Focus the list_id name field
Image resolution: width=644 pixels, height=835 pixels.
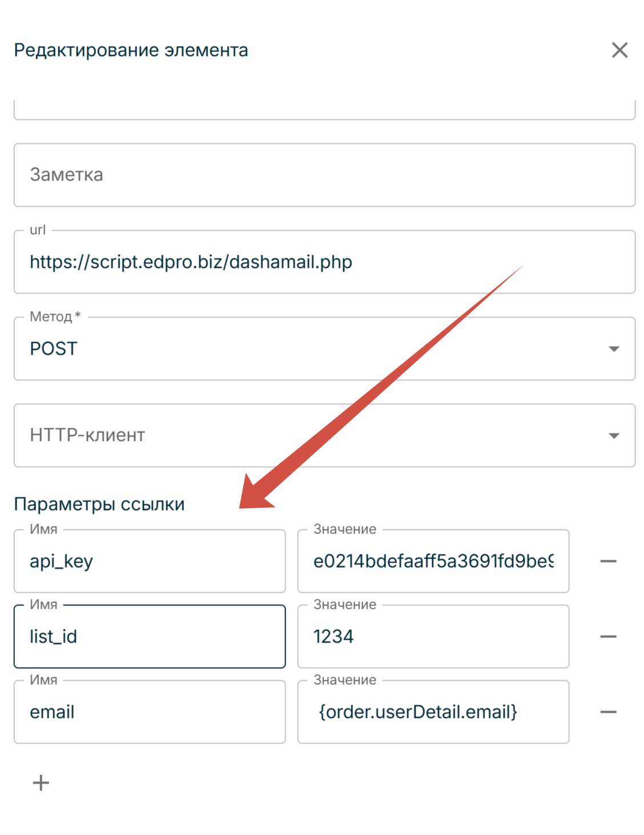150,637
